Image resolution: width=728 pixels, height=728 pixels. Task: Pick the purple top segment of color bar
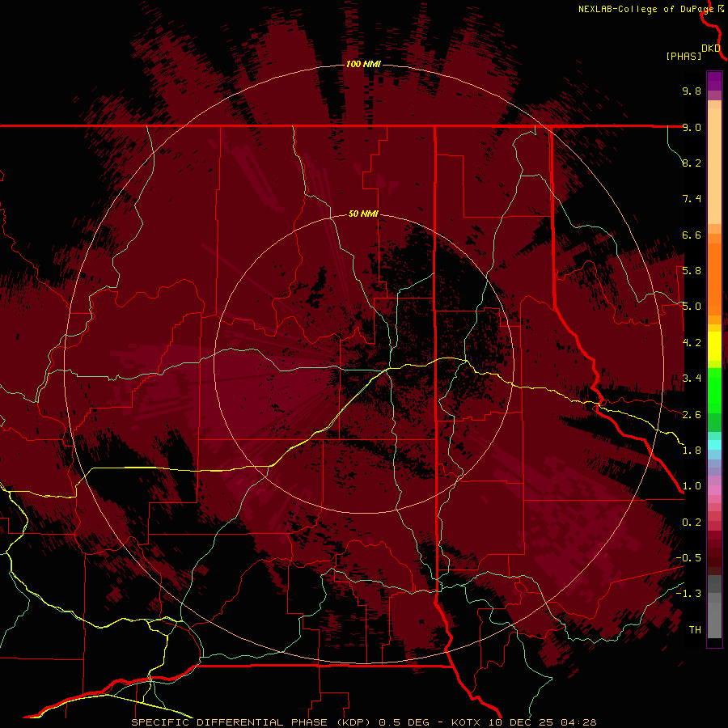click(714, 81)
